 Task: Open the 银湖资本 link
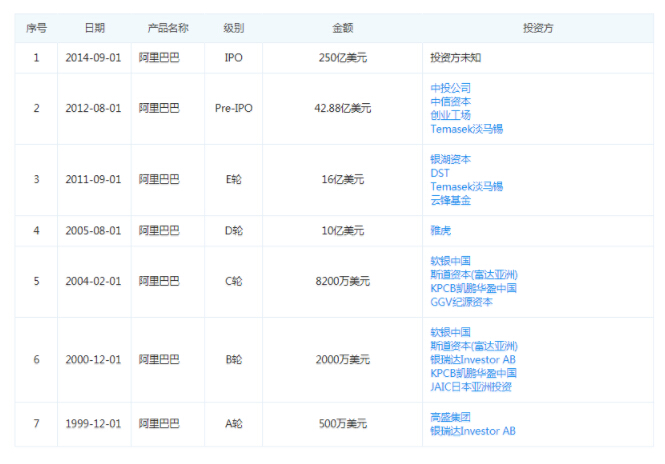450,159
